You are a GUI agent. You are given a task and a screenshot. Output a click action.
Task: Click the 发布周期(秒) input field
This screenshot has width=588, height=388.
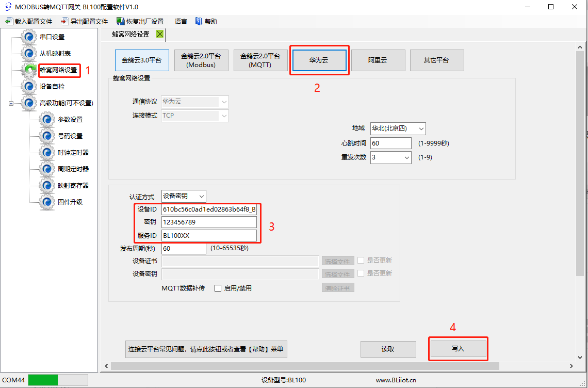(184, 248)
